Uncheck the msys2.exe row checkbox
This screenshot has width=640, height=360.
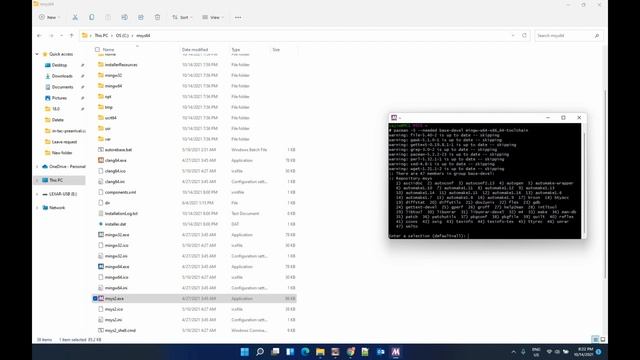(95, 298)
